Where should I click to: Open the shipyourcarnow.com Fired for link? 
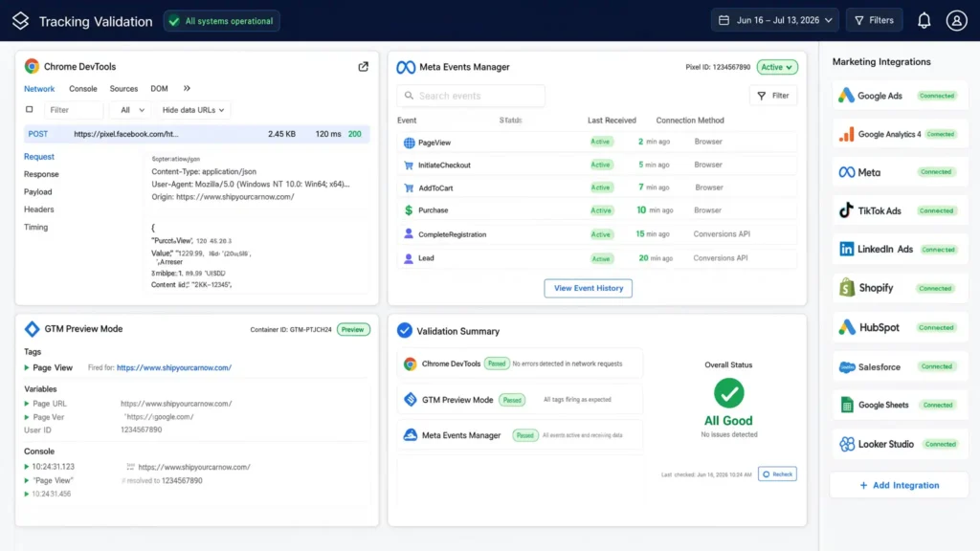(x=174, y=368)
